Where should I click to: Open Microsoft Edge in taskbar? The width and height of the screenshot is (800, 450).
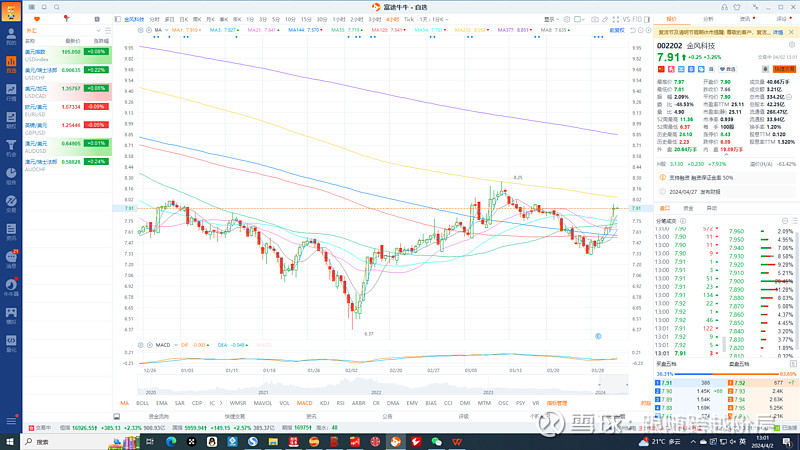171,441
